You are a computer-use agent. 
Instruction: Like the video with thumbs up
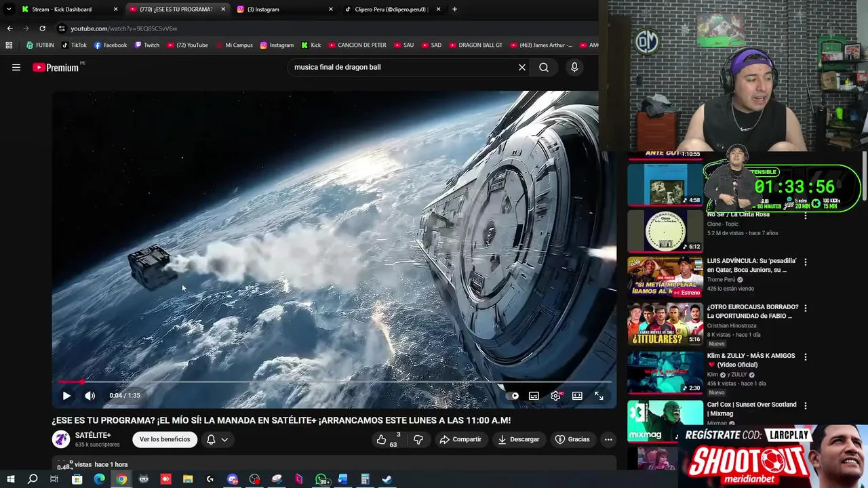(387, 439)
